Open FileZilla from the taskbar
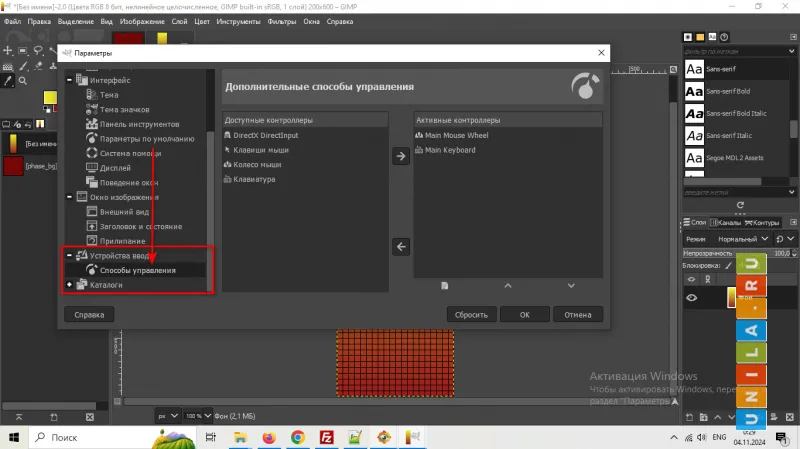 (326, 438)
